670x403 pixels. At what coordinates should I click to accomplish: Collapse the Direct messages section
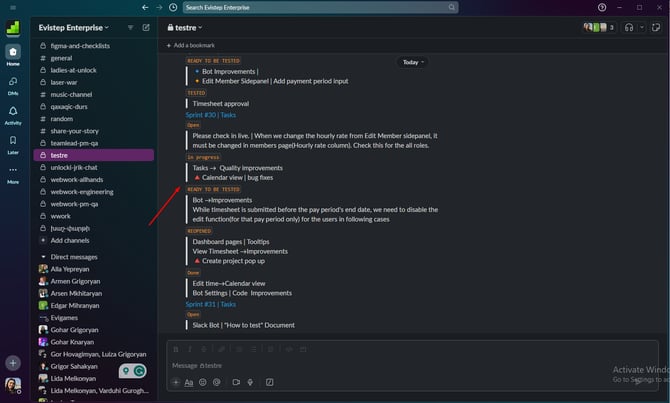coord(41,257)
